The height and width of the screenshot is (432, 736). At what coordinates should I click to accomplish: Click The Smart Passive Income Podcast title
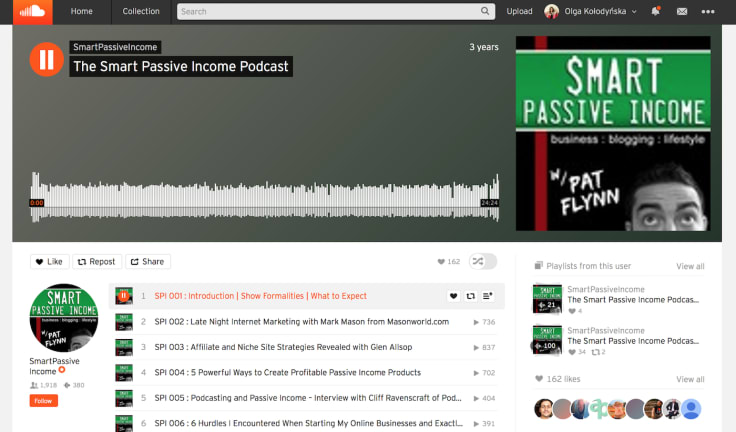[181, 66]
